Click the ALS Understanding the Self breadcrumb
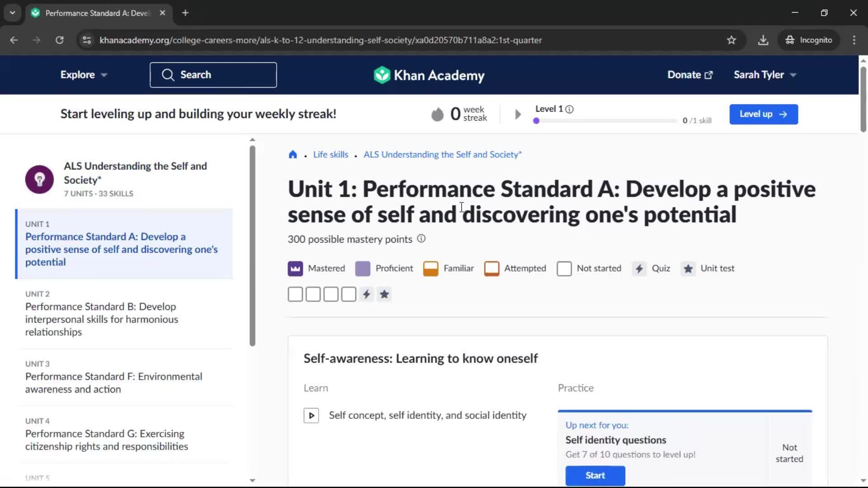Viewport: 868px width, 488px height. [x=443, y=155]
